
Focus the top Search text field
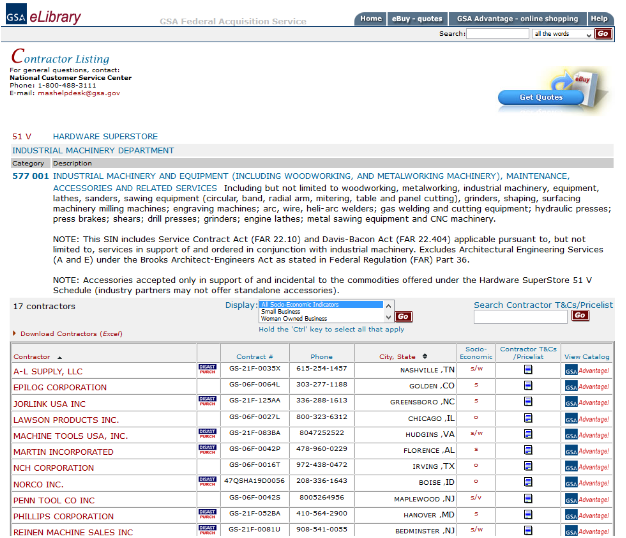pyautogui.click(x=497, y=34)
